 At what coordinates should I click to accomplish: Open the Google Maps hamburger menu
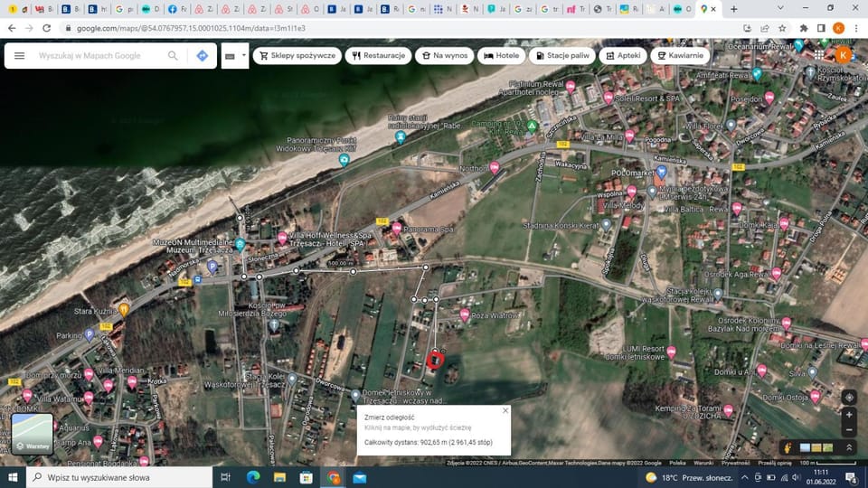tap(19, 55)
